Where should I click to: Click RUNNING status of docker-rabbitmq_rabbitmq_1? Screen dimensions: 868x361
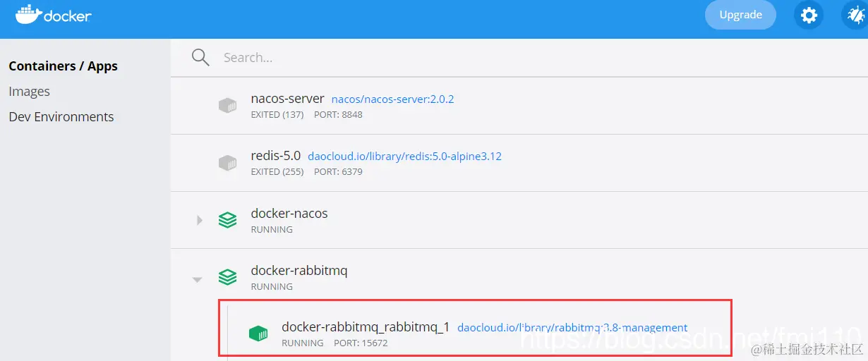point(303,343)
